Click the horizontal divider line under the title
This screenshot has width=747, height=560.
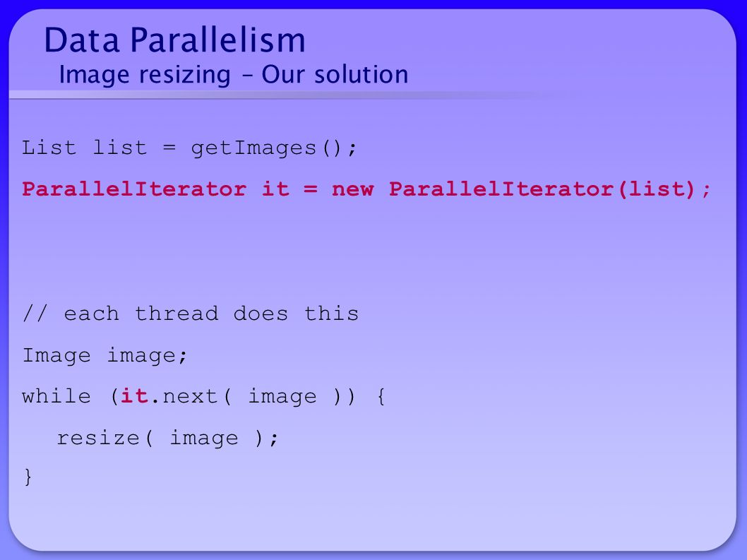pos(295,95)
